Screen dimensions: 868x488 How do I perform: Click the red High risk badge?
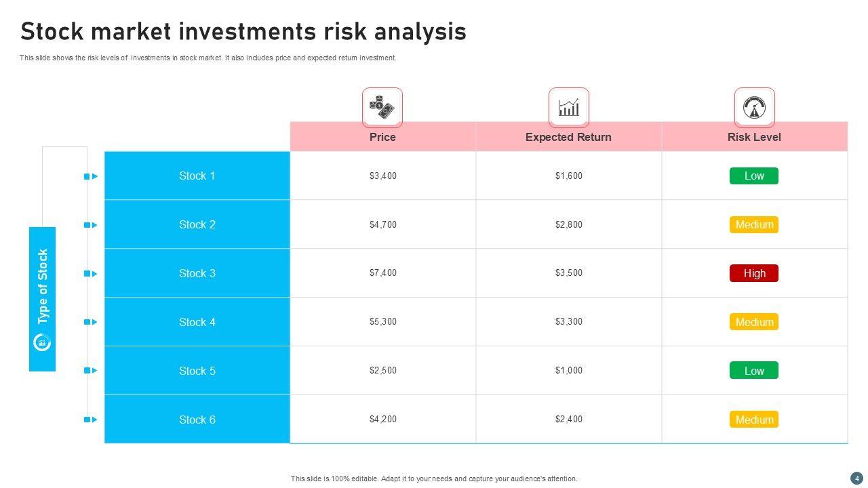click(754, 273)
